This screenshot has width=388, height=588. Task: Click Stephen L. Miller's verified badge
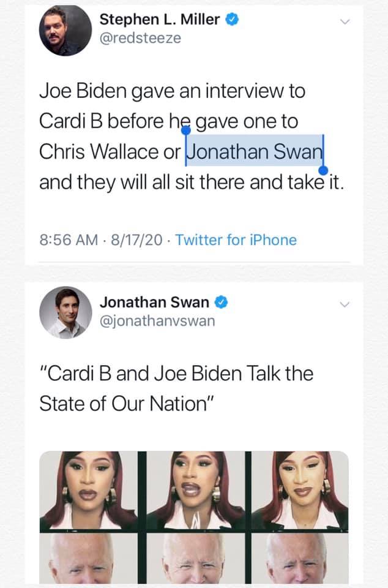pos(232,20)
